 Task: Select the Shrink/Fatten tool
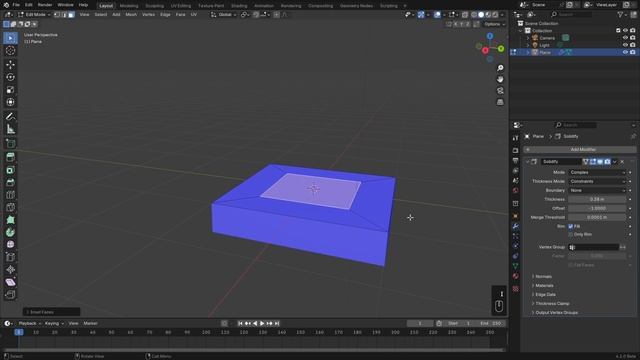coord(10,269)
